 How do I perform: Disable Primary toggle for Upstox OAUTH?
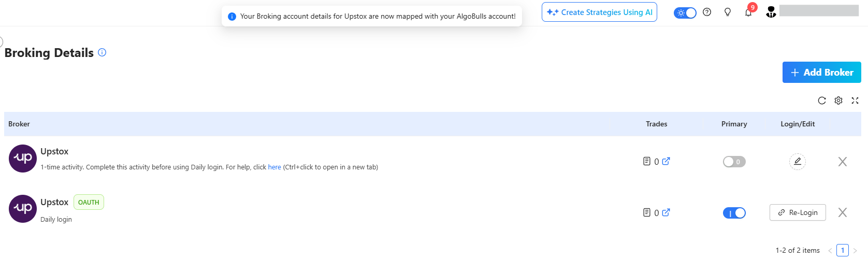[x=734, y=213]
